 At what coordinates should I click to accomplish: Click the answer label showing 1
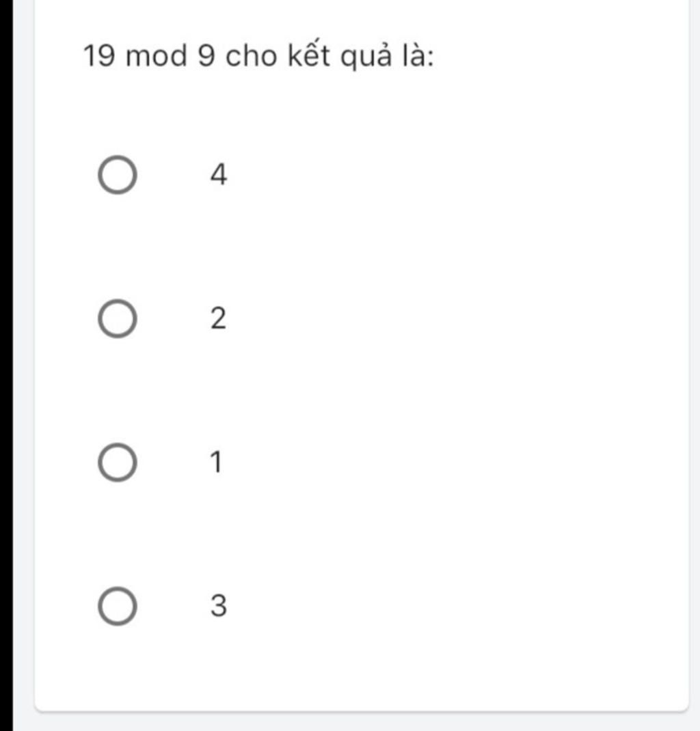tap(216, 462)
